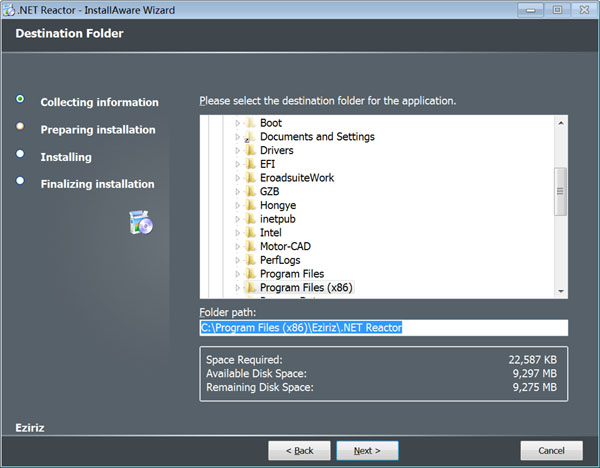The width and height of the screenshot is (600, 468).
Task: Expand the Drivers folder node
Action: pyautogui.click(x=237, y=151)
